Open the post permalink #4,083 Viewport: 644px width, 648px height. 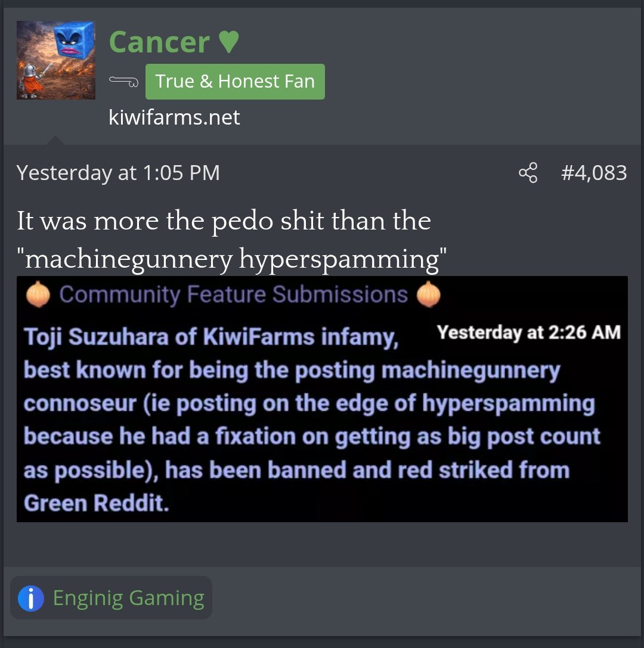point(594,173)
